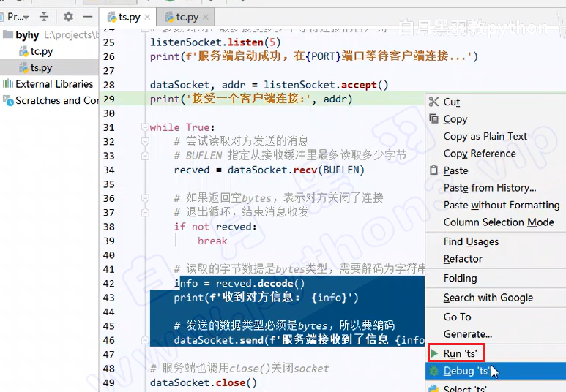Click the Debug bug icon
The width and height of the screenshot is (566, 392).
coord(434,371)
